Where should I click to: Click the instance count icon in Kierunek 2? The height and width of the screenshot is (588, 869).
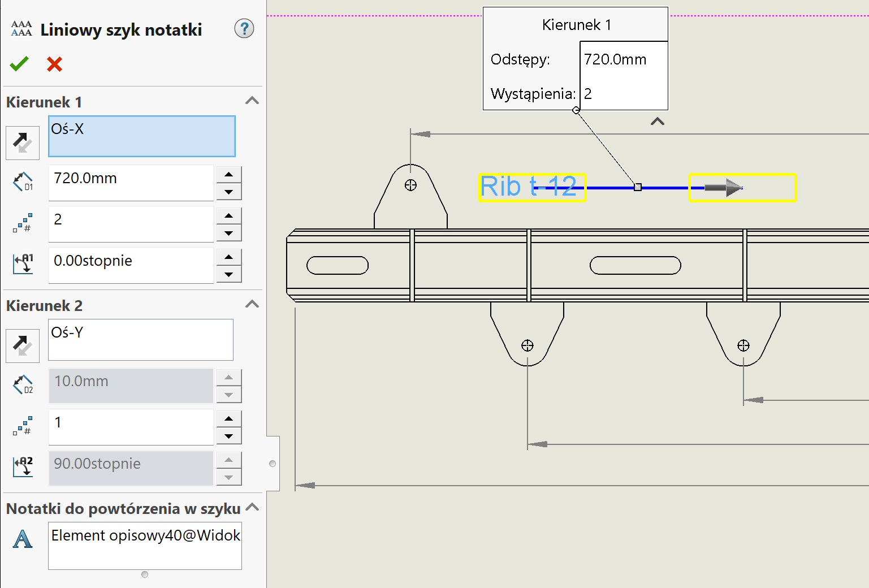pos(23,426)
